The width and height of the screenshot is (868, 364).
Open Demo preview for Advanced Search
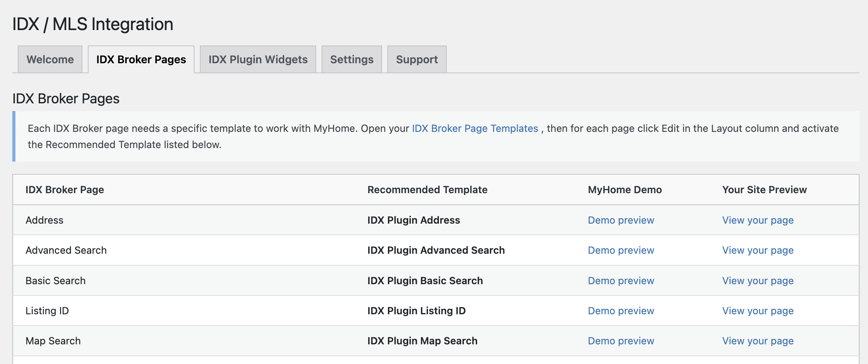pos(621,250)
